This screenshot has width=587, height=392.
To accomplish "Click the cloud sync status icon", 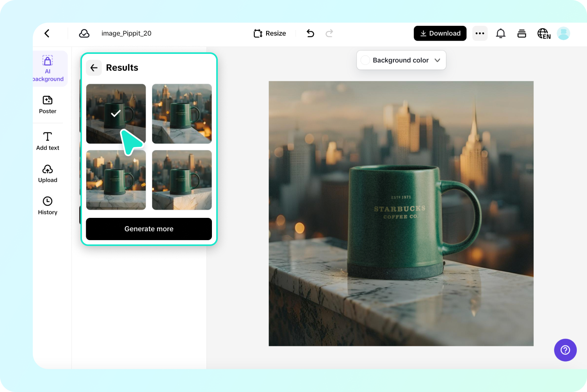I will tap(84, 34).
